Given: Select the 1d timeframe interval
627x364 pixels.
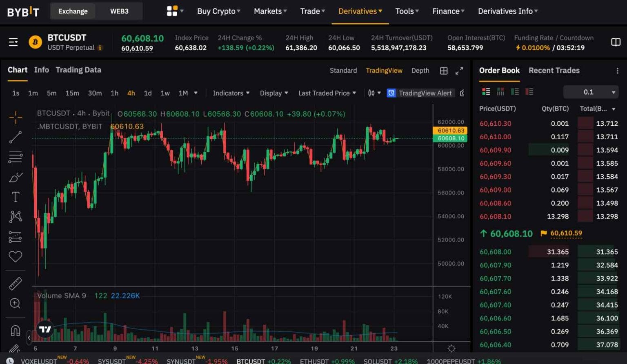Looking at the screenshot, I should click(148, 93).
